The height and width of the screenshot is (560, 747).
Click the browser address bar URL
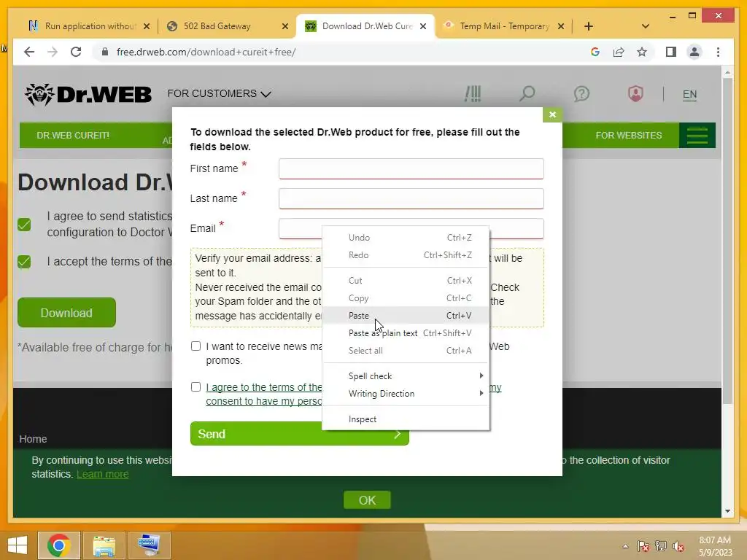[x=206, y=52]
